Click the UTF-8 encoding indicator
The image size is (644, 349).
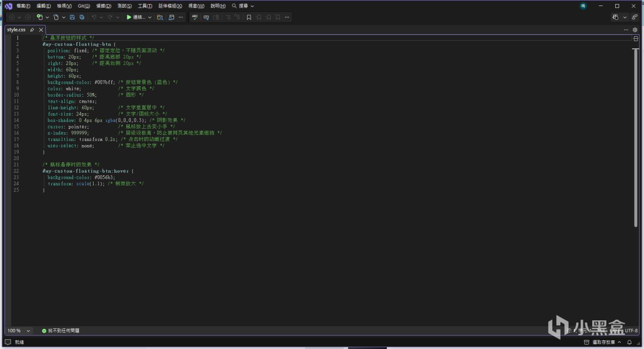pyautogui.click(x=631, y=331)
